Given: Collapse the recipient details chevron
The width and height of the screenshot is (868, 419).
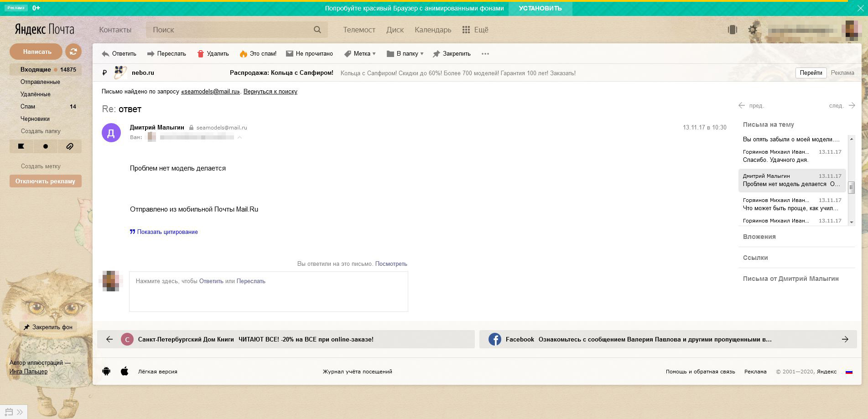Looking at the screenshot, I should pyautogui.click(x=239, y=137).
